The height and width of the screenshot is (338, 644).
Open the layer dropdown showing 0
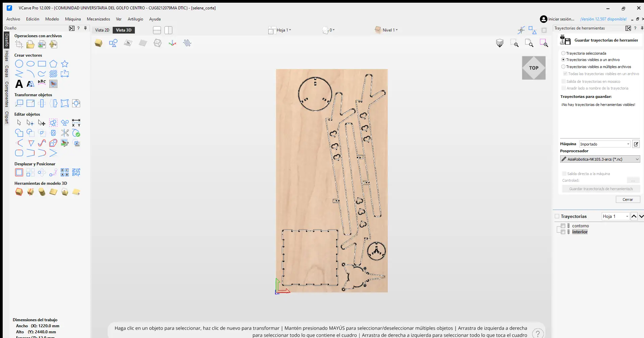point(329,30)
